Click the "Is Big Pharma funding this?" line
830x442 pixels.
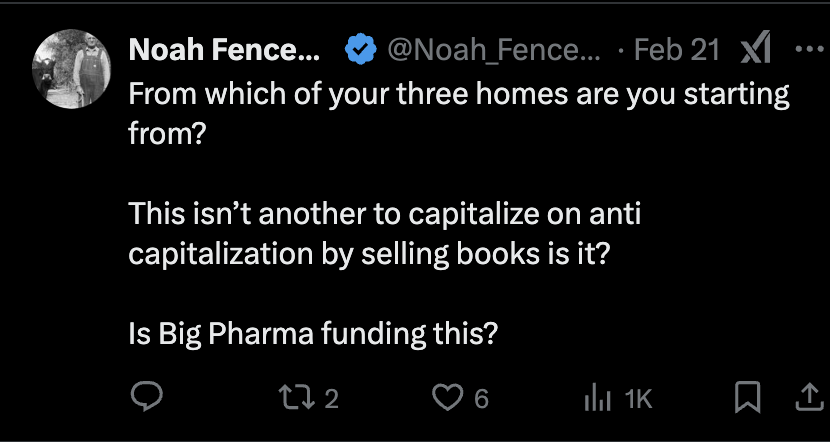[313, 334]
